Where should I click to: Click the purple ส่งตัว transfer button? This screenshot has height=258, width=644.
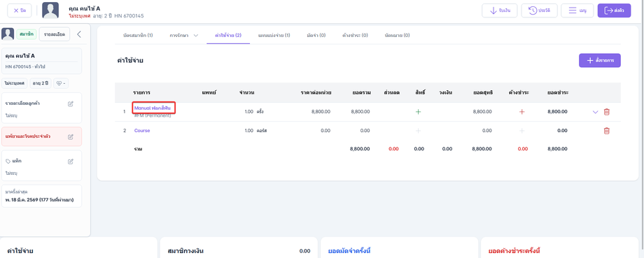pos(614,10)
